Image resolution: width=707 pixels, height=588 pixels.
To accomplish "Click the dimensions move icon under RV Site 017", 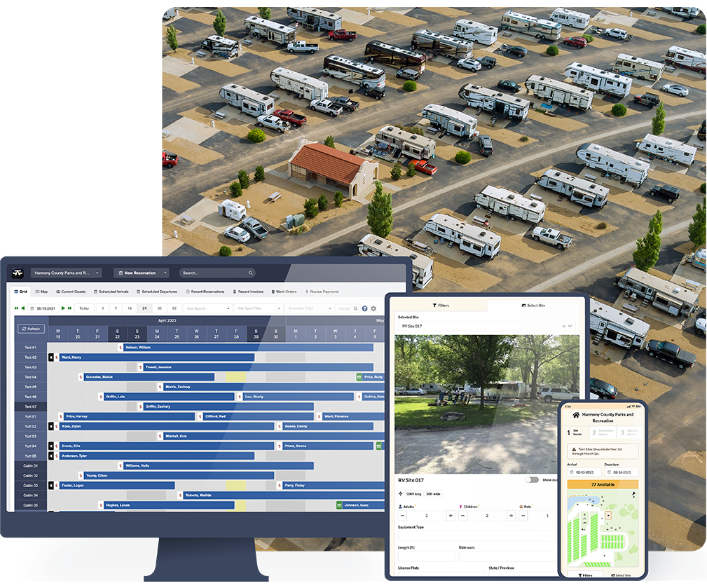I will click(x=400, y=494).
